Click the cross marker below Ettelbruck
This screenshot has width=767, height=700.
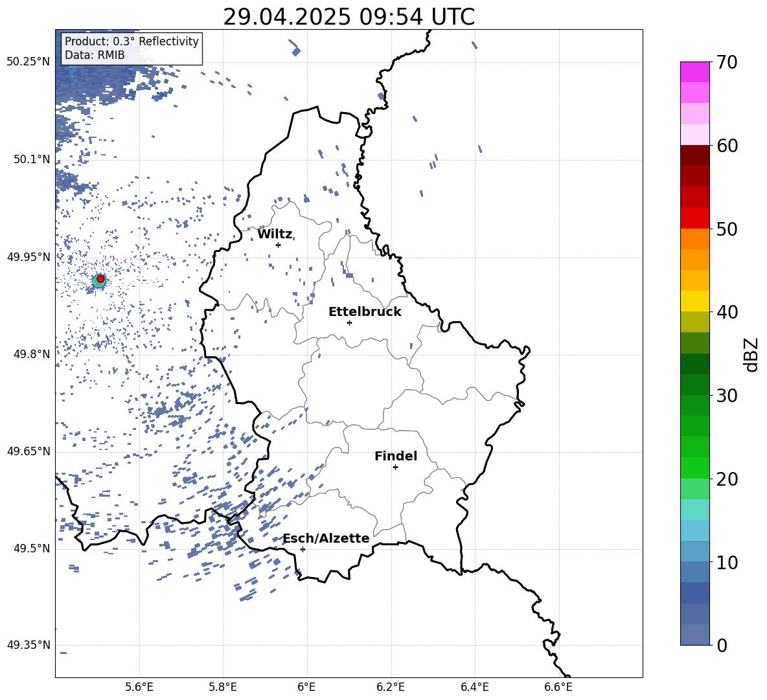click(349, 322)
